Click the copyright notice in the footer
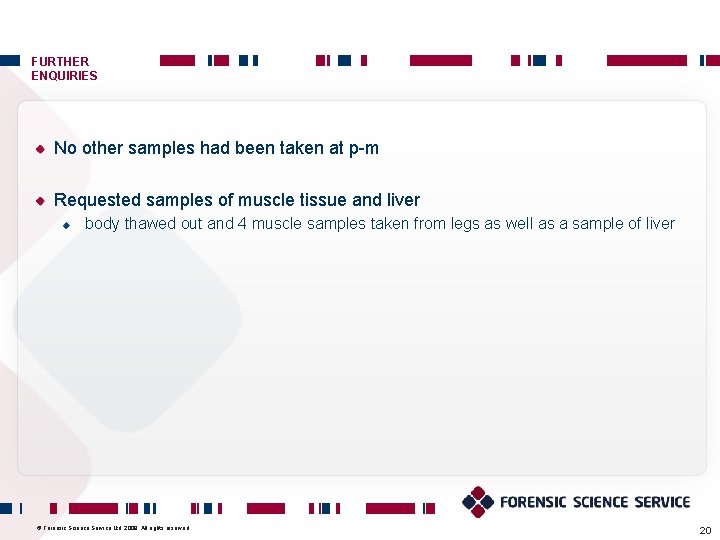The width and height of the screenshot is (720, 540). [x=113, y=528]
